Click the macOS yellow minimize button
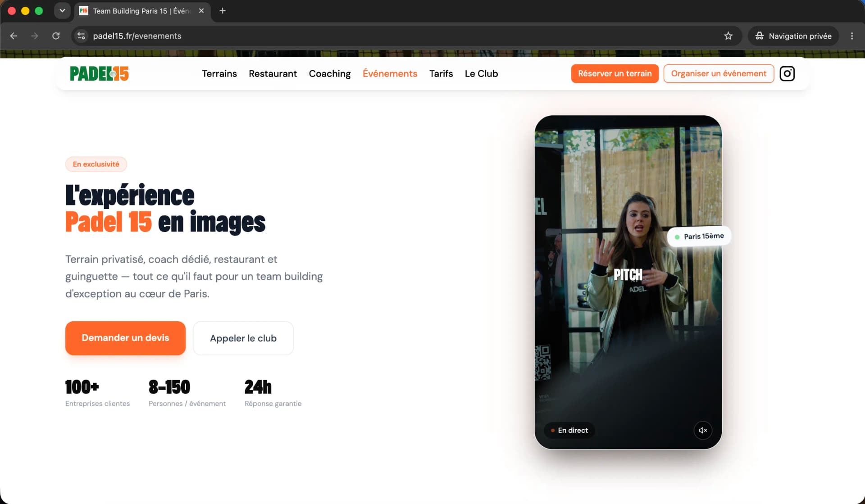 tap(26, 11)
